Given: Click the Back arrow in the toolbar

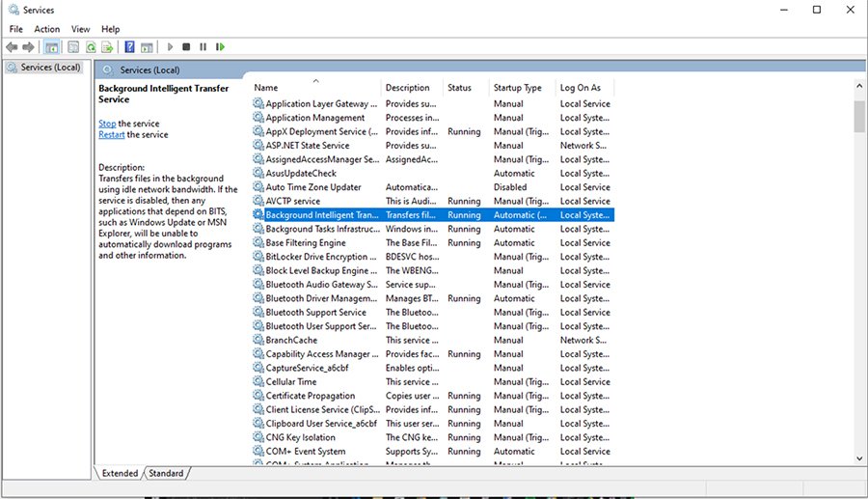Looking at the screenshot, I should coord(12,46).
